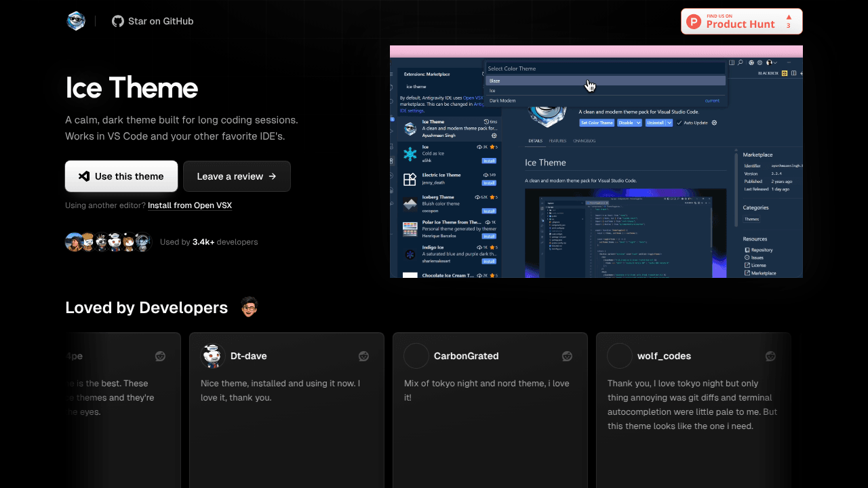This screenshot has height=488, width=868.
Task: Click wolf_codes' git diffs review text
Action: coord(692,405)
